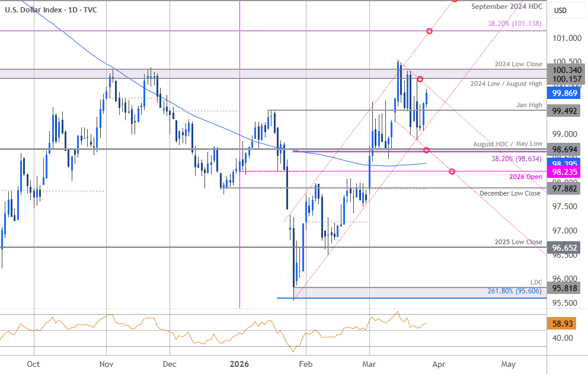Click the 95.818 price level label
The height and width of the screenshot is (374, 588).
click(x=565, y=287)
